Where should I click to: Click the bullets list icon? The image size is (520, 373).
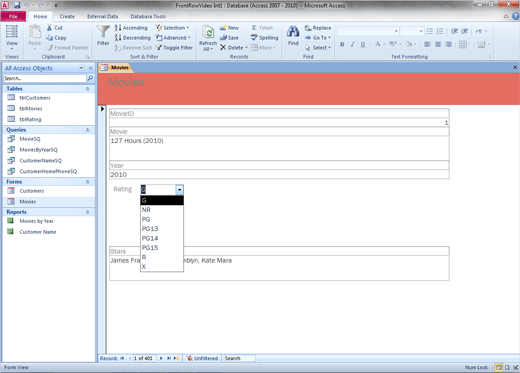[x=430, y=31]
